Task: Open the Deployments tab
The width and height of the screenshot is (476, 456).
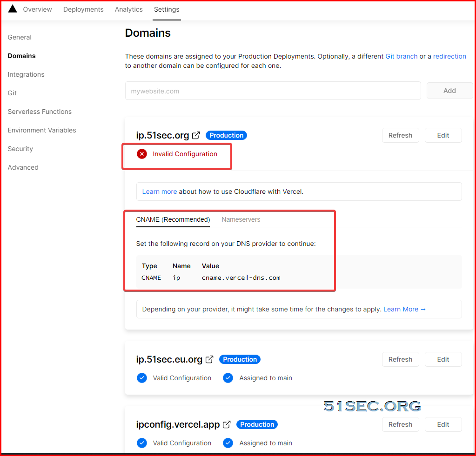Action: tap(83, 9)
